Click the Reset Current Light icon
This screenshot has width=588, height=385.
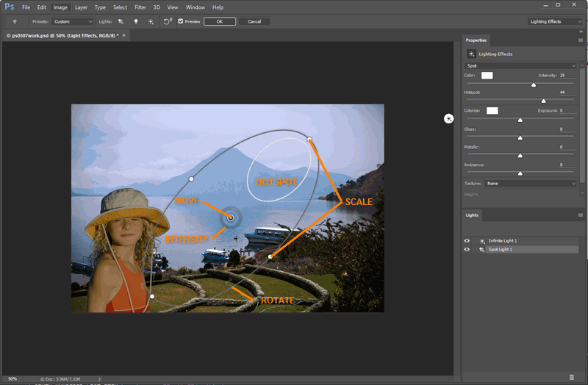pyautogui.click(x=168, y=21)
